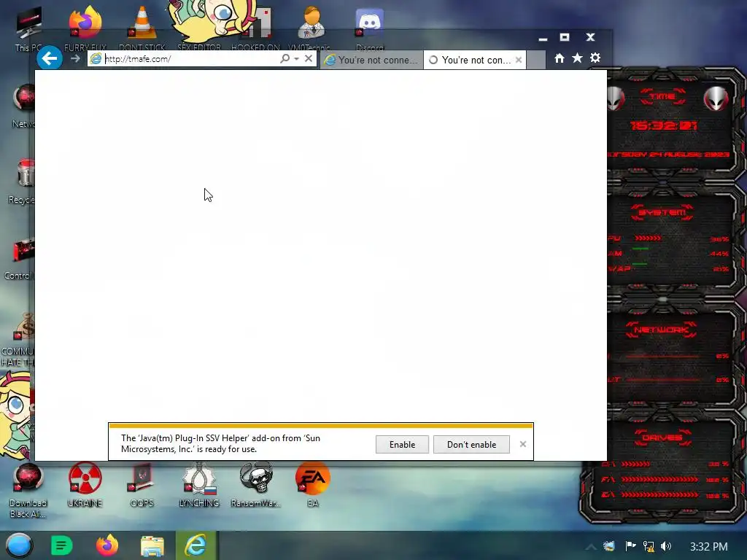Click the DRIVES gadget header
This screenshot has height=560, width=747.
(x=662, y=437)
